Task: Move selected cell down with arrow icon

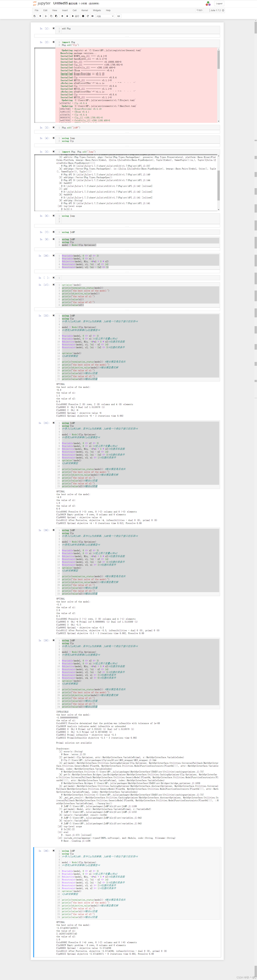Action: 67,16
